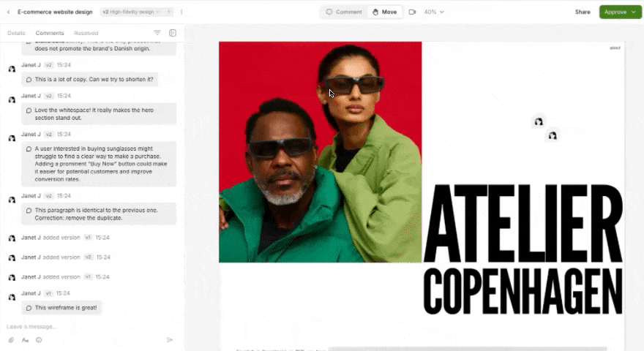This screenshot has width=644, height=351.
Task: Click the v2 tag on 'lot of copy' comment
Action: click(x=49, y=65)
